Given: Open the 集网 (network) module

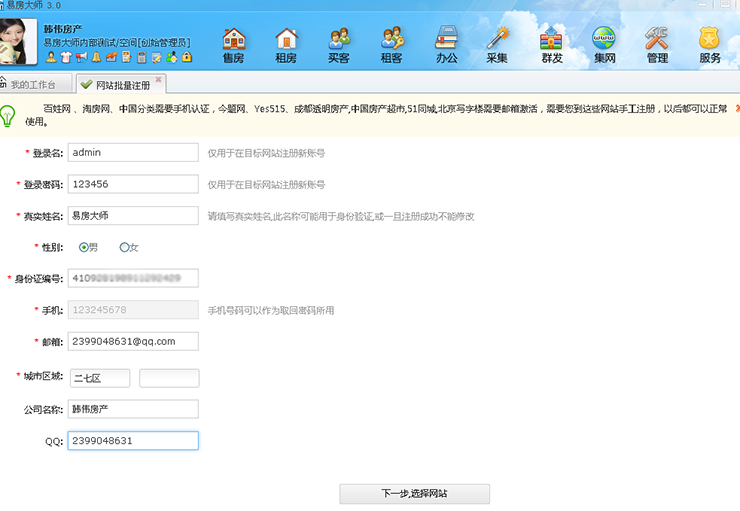Looking at the screenshot, I should click(x=604, y=45).
